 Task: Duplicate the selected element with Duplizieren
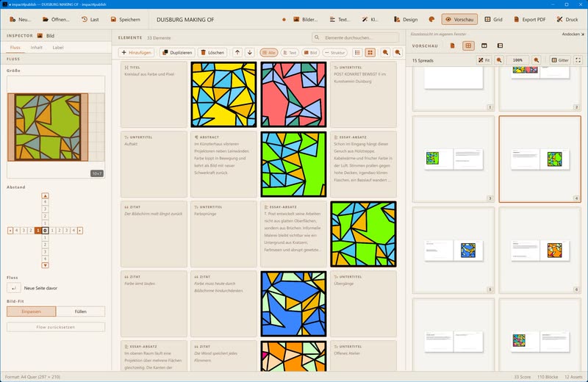177,52
